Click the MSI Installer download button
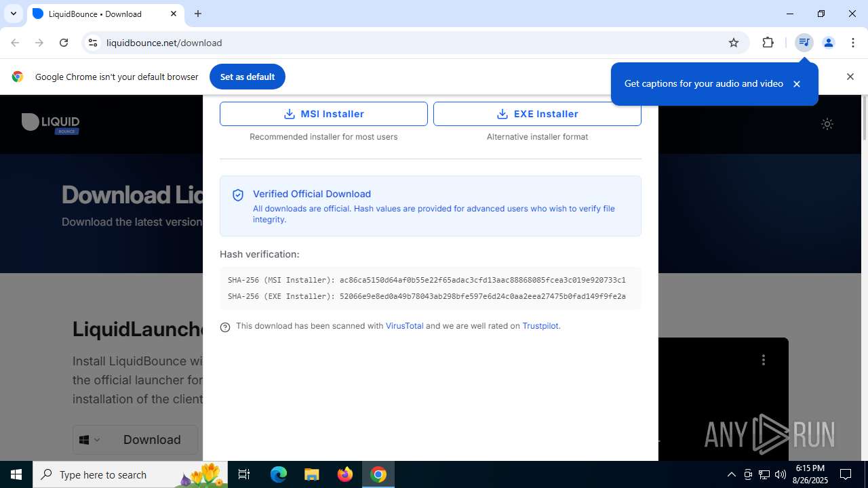 pyautogui.click(x=323, y=114)
